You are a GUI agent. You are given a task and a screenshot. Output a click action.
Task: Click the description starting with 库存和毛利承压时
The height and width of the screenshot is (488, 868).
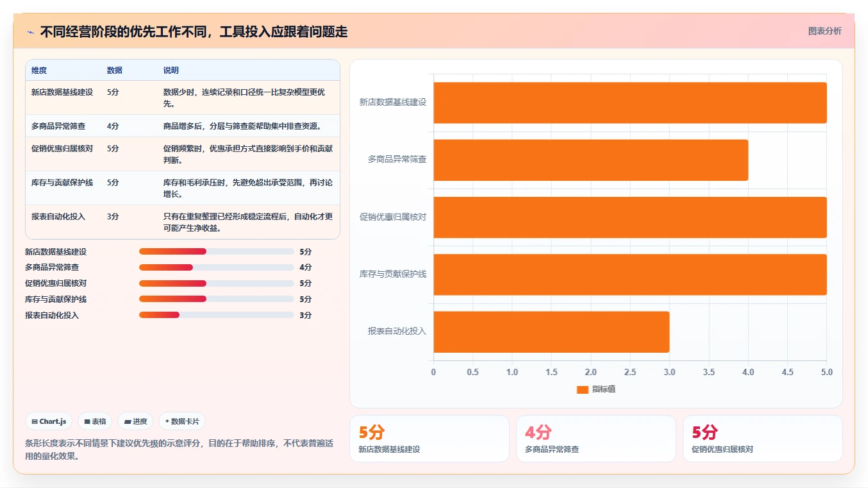tap(248, 189)
